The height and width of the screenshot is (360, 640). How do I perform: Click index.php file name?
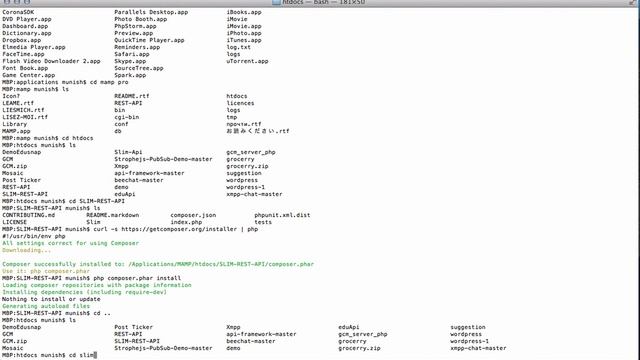coord(186,222)
